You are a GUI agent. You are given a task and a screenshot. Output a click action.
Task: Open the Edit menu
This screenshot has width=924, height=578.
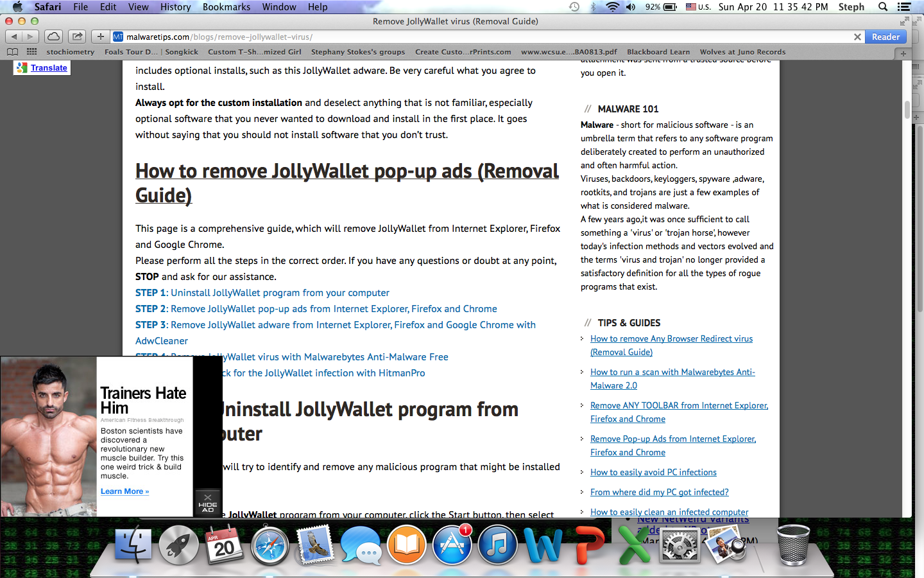point(108,7)
